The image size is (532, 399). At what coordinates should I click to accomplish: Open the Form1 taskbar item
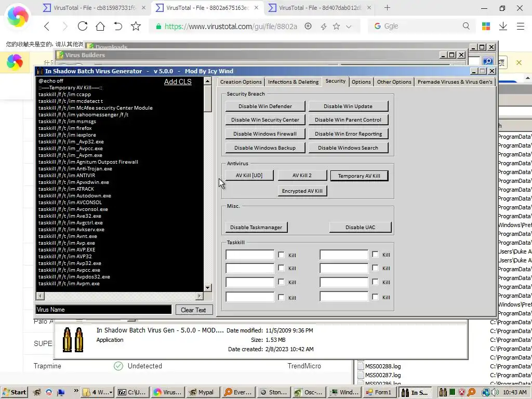pos(379,392)
